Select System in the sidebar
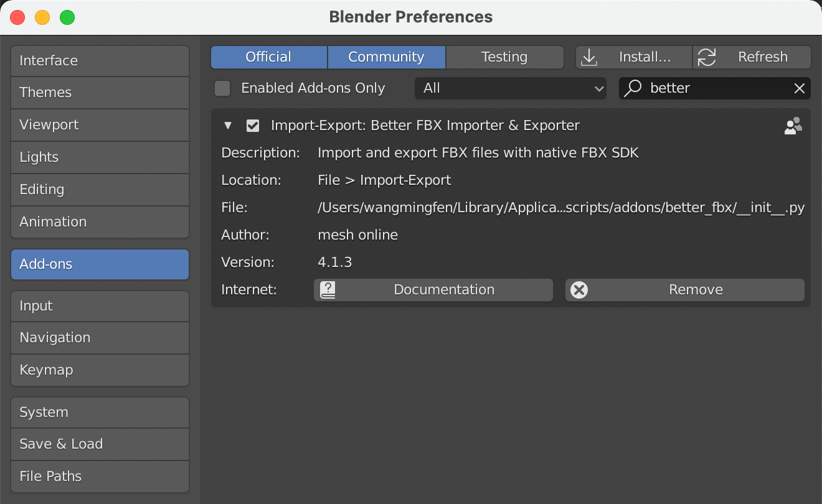Viewport: 822px width, 504px height. click(x=100, y=412)
